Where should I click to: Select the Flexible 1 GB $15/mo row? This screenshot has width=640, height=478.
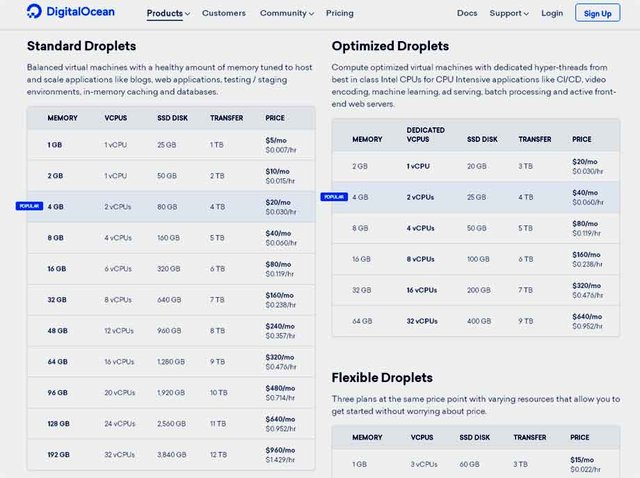click(476, 464)
